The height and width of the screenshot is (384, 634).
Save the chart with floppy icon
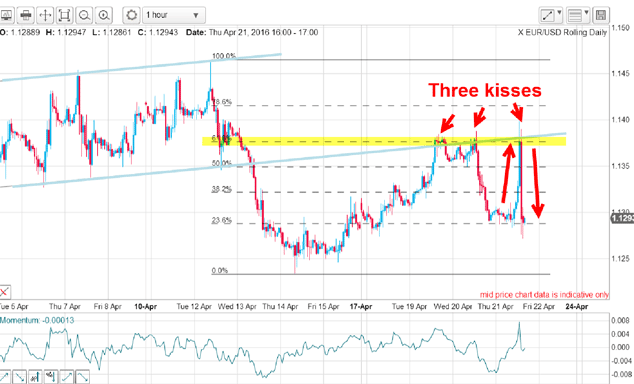point(601,16)
